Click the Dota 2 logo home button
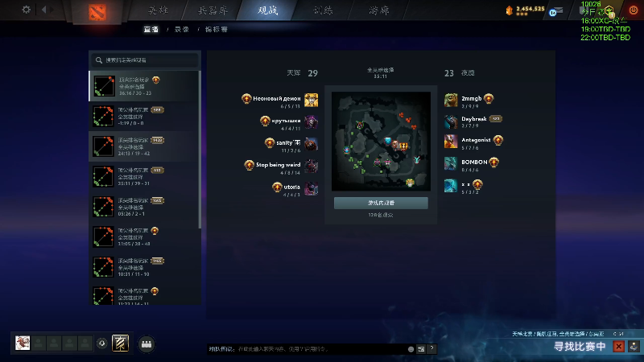The width and height of the screenshot is (644, 362). pyautogui.click(x=97, y=12)
